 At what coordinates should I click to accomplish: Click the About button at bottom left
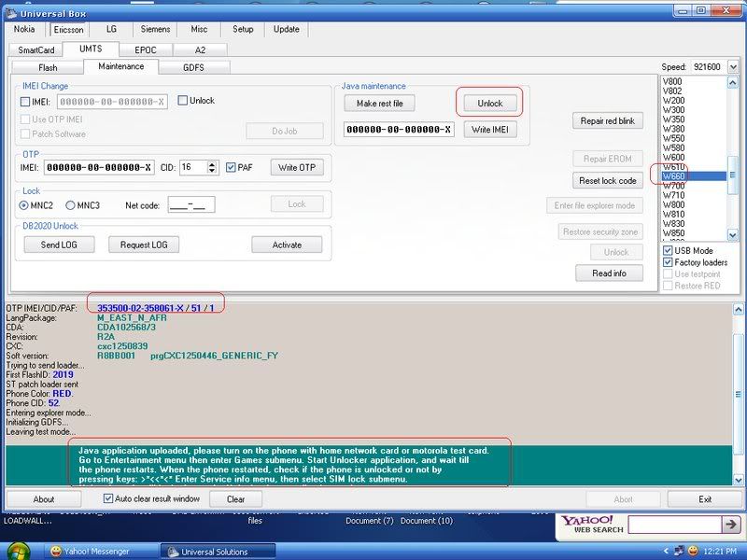coord(43,499)
